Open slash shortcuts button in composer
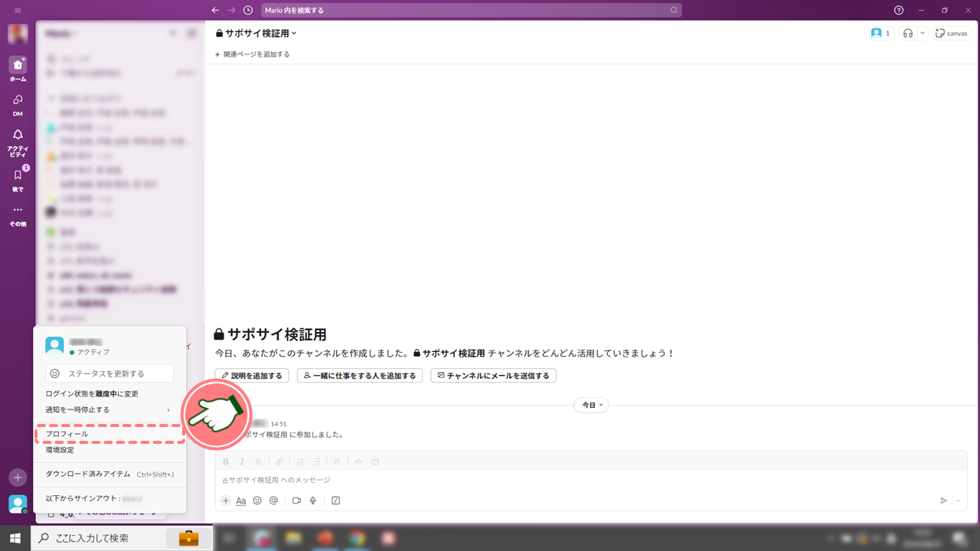This screenshot has height=551, width=980. [x=335, y=500]
